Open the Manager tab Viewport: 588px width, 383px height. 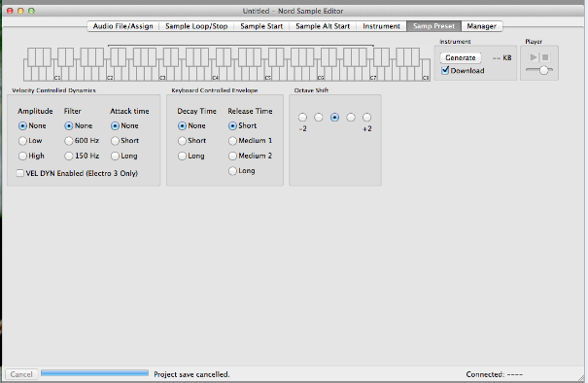pyautogui.click(x=481, y=26)
